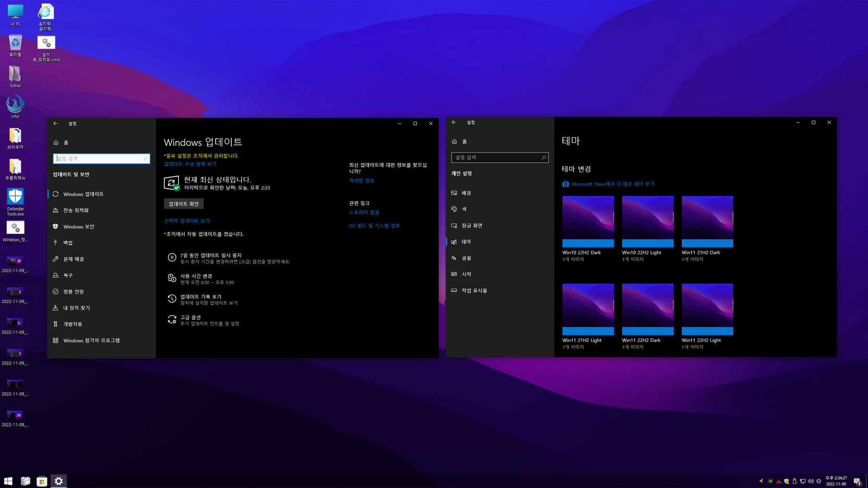The image size is (868, 488).
Task: Click the 사용 시간 변경 clock icon
Action: [x=172, y=278]
